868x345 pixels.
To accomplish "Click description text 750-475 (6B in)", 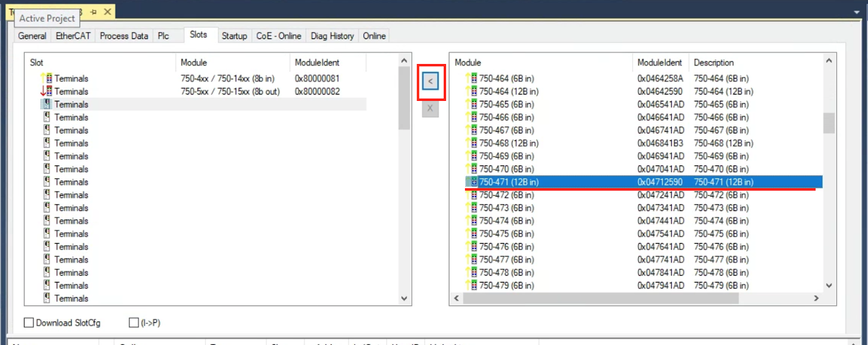I will tap(722, 234).
